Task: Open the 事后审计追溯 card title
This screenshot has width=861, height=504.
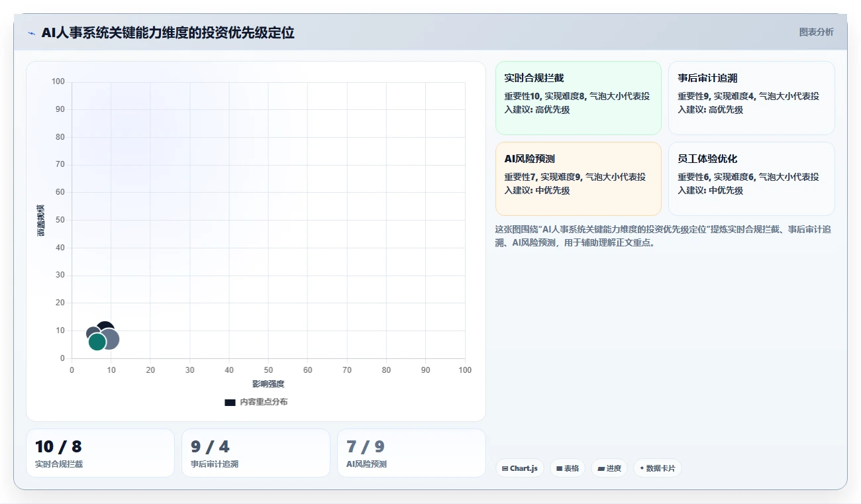Action: pyautogui.click(x=707, y=78)
